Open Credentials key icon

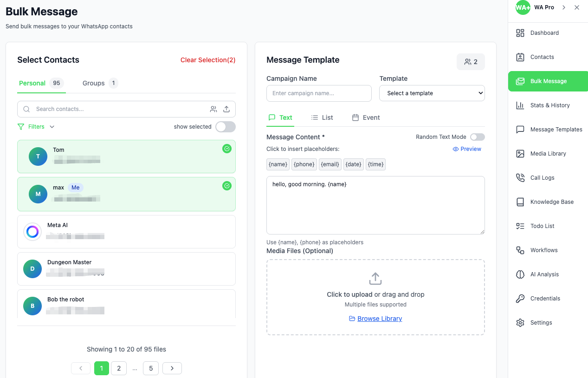click(x=520, y=299)
